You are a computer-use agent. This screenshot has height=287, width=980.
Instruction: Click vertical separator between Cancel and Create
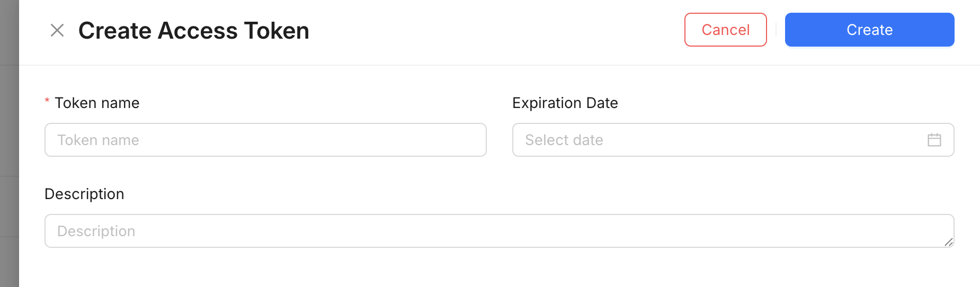click(x=776, y=30)
